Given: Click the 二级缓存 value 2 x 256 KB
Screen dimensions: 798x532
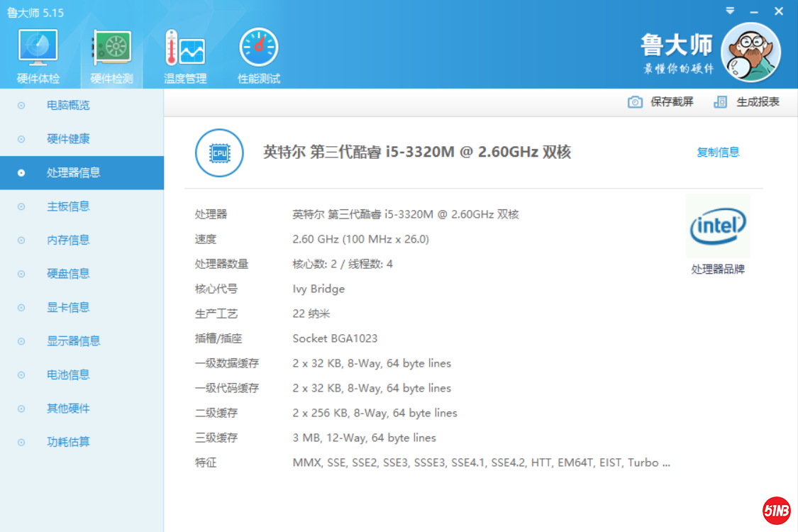Looking at the screenshot, I should (375, 413).
